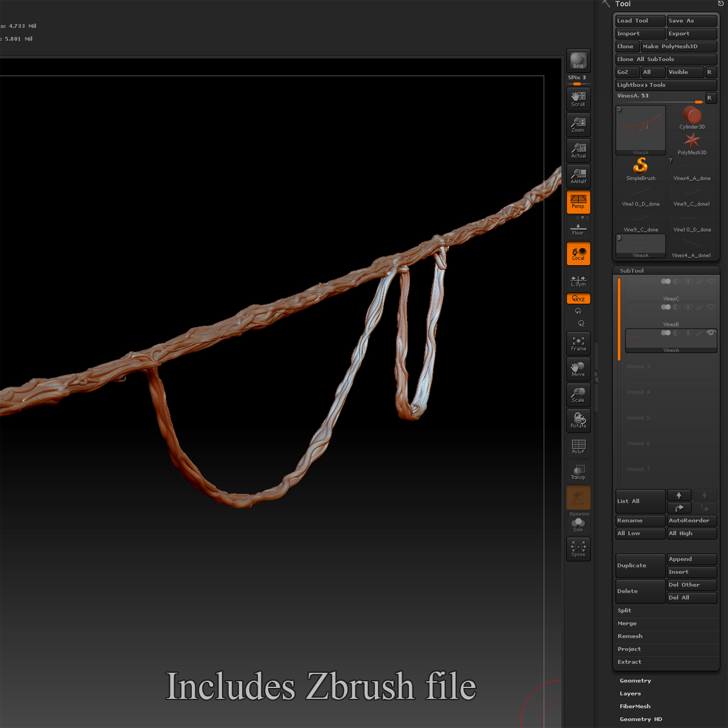Apply AAHalf antialiased half view
The height and width of the screenshot is (728, 728).
[x=578, y=176]
